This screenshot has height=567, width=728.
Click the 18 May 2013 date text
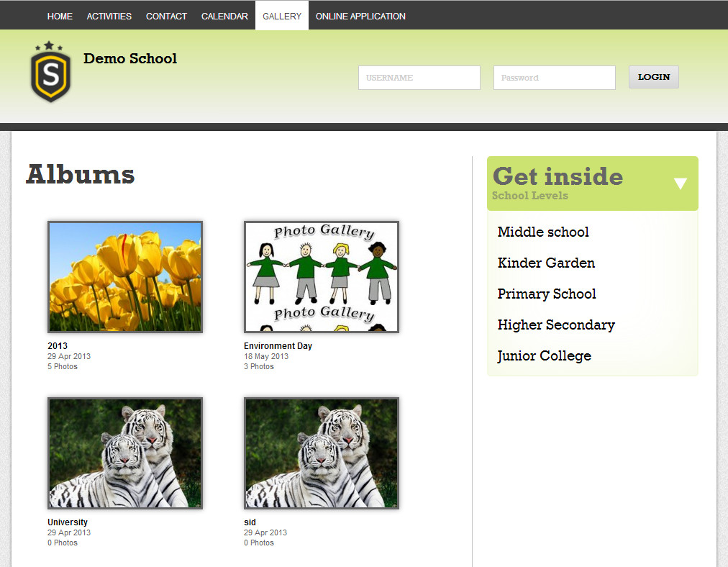pos(266,356)
